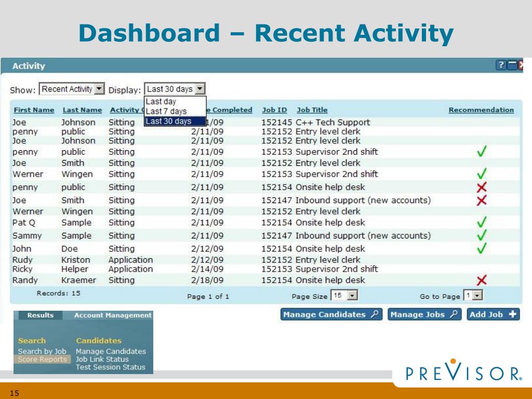532x399 pixels.
Task: Click the red X for Penny public Onsite help desk
Action: (x=482, y=187)
